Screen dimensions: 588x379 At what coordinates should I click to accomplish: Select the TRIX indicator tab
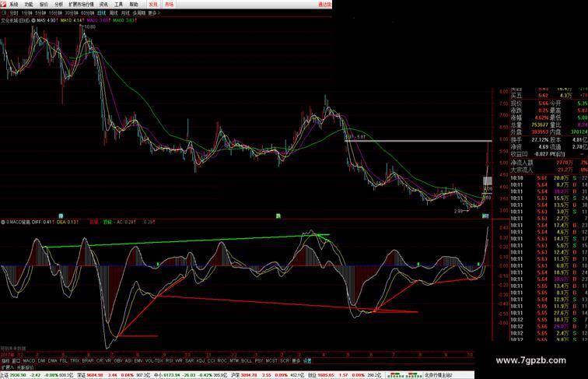click(75, 360)
